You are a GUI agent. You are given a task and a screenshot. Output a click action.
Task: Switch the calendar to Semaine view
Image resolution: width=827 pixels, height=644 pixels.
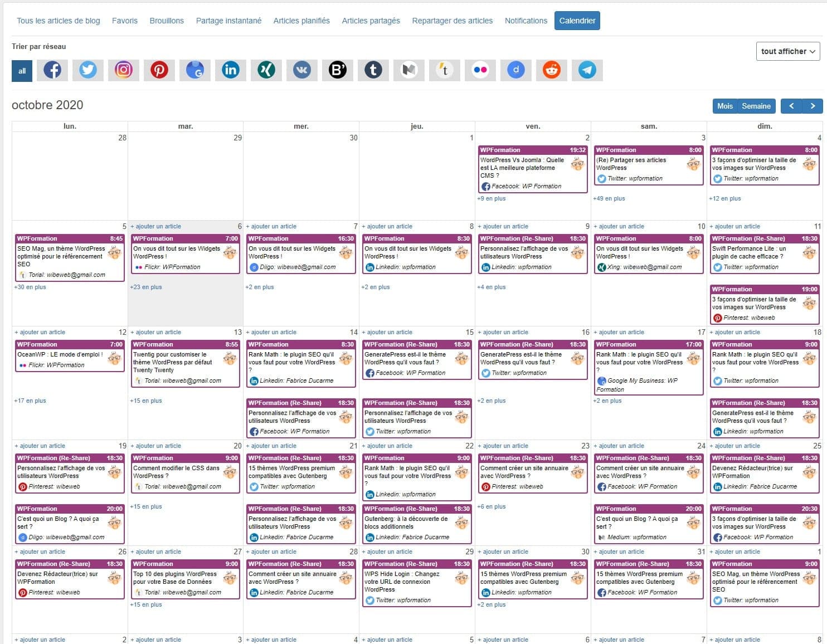click(x=756, y=106)
